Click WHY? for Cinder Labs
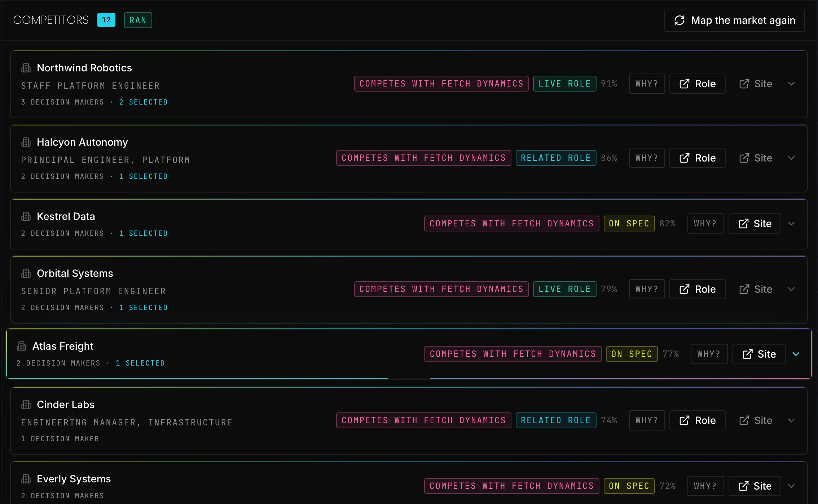818x504 pixels. click(647, 420)
